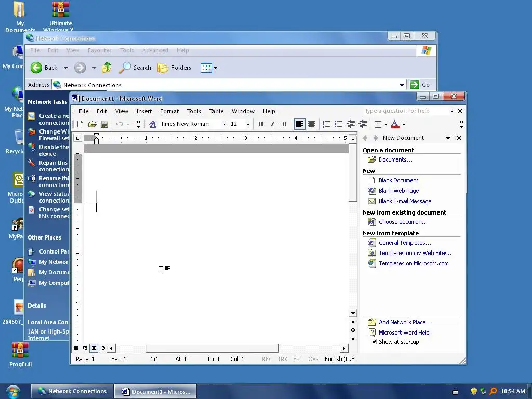This screenshot has height=399, width=532.
Task: Click the Undo arrow icon
Action: (x=119, y=124)
